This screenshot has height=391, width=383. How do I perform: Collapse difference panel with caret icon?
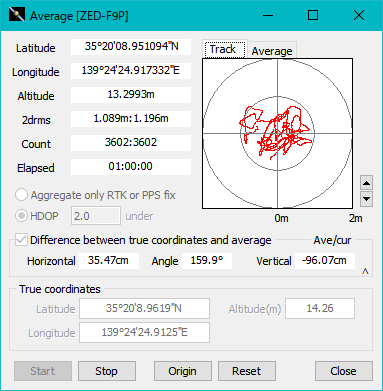pyautogui.click(x=365, y=271)
